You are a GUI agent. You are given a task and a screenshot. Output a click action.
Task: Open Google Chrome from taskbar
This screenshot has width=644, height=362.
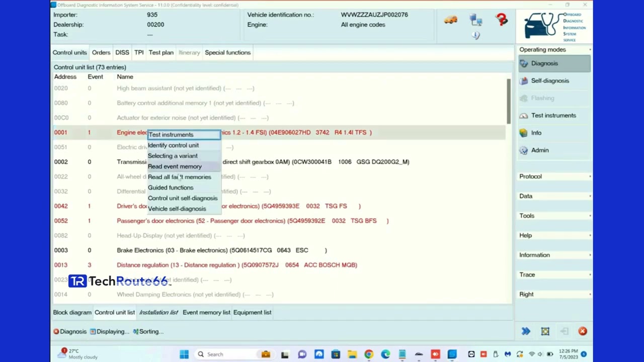(369, 354)
